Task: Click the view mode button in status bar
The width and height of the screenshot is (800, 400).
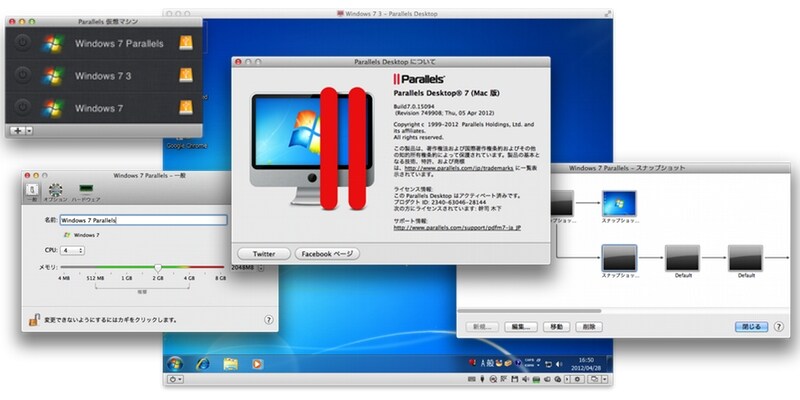Action: (x=594, y=379)
